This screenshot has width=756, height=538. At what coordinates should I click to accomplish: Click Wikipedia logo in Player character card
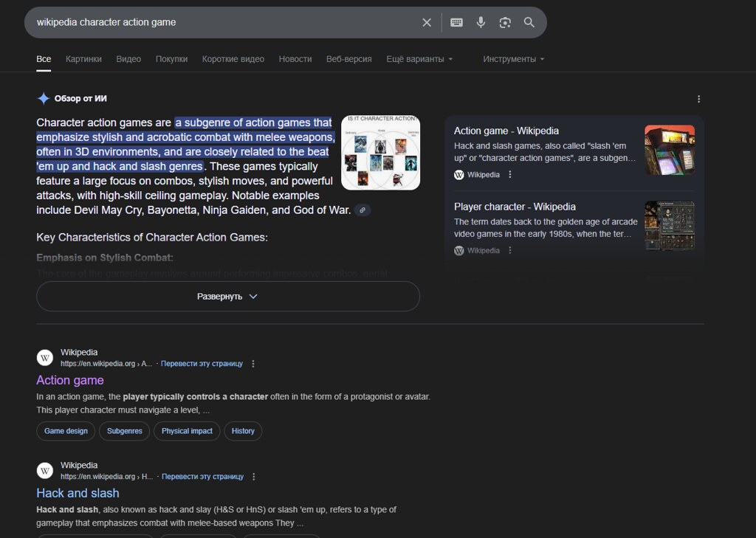(x=459, y=250)
